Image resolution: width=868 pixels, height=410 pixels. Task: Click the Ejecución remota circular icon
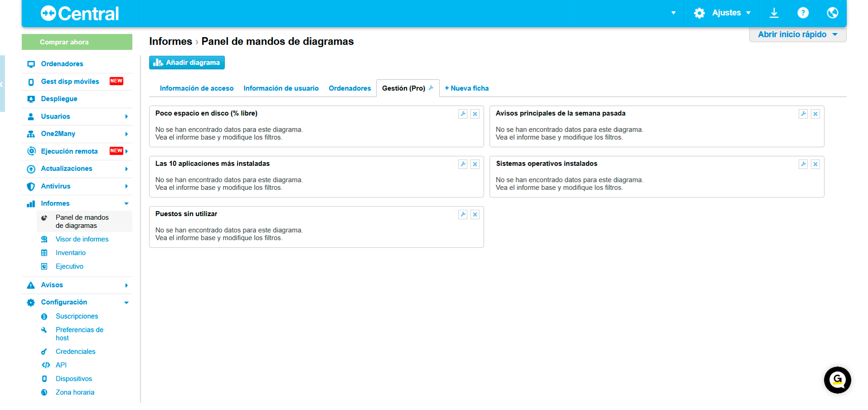tap(31, 151)
